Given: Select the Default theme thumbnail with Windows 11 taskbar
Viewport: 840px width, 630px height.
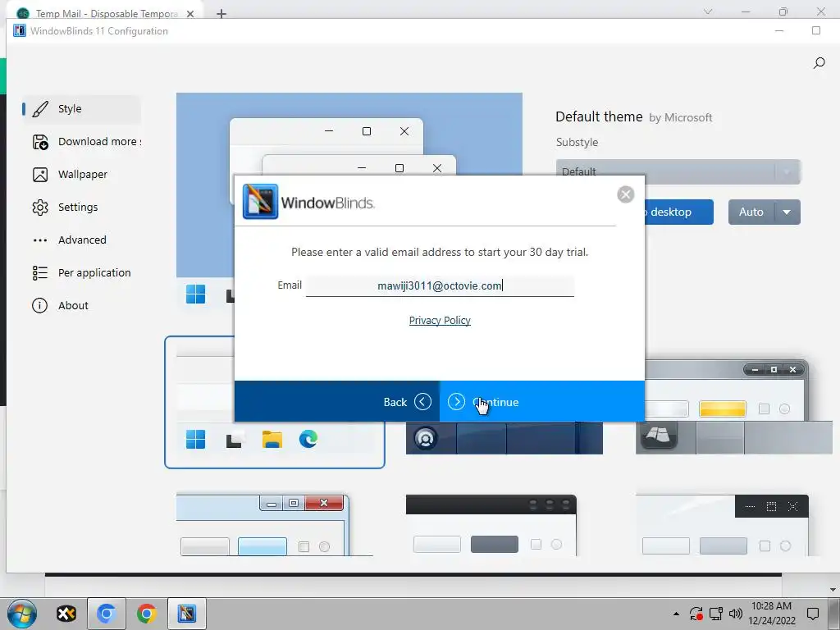Looking at the screenshot, I should pos(274,402).
